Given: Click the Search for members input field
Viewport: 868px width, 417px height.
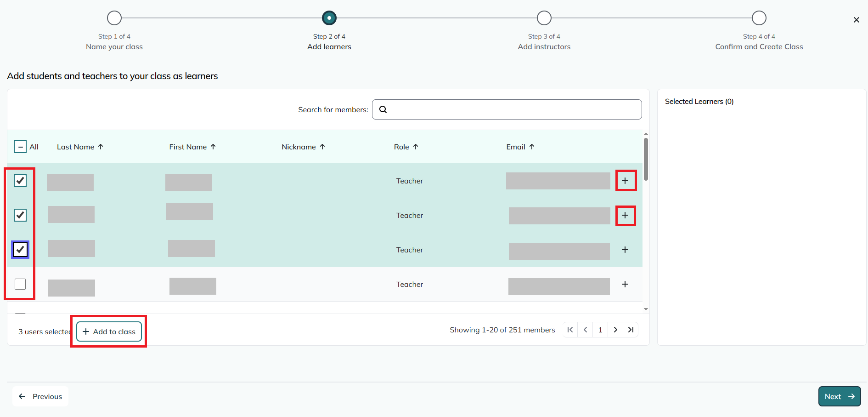Looking at the screenshot, I should point(507,109).
